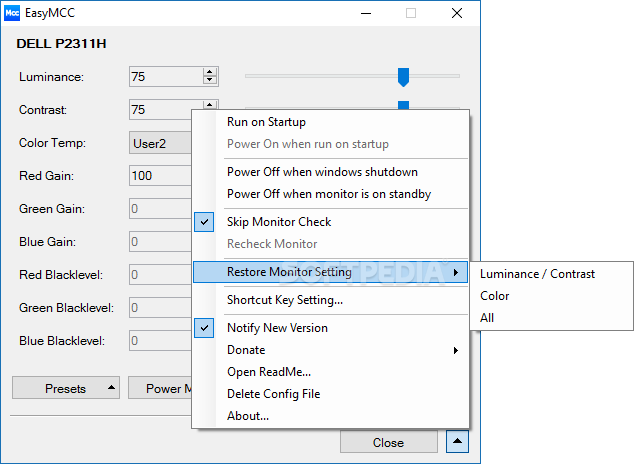Open the Color Temp User2 dropdown

[x=160, y=143]
